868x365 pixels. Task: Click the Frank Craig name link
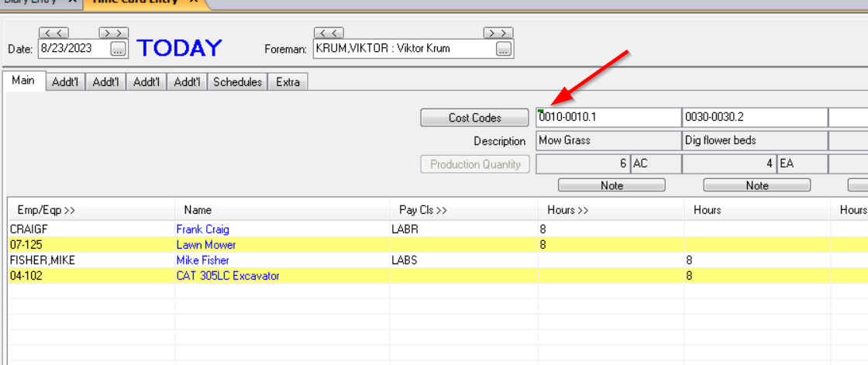(x=202, y=229)
